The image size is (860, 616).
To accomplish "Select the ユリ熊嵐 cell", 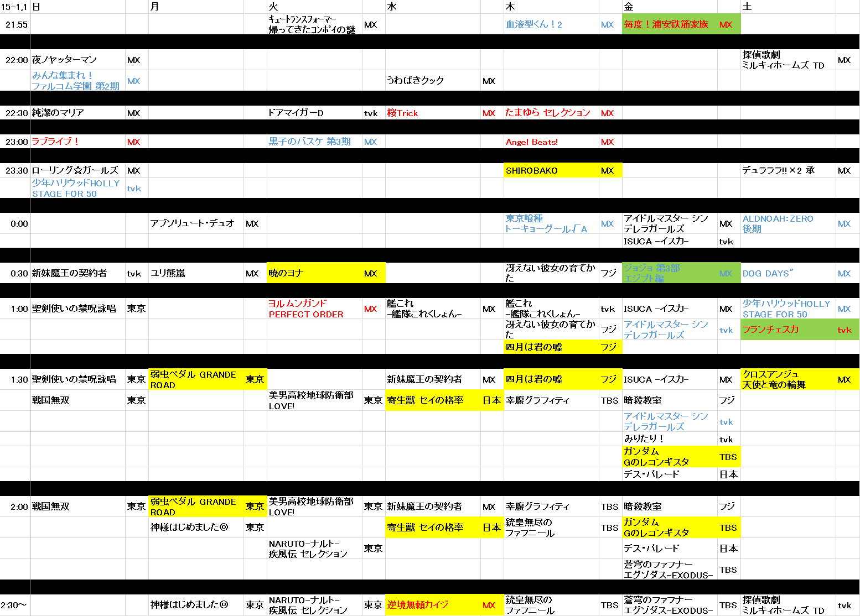I will (x=196, y=273).
